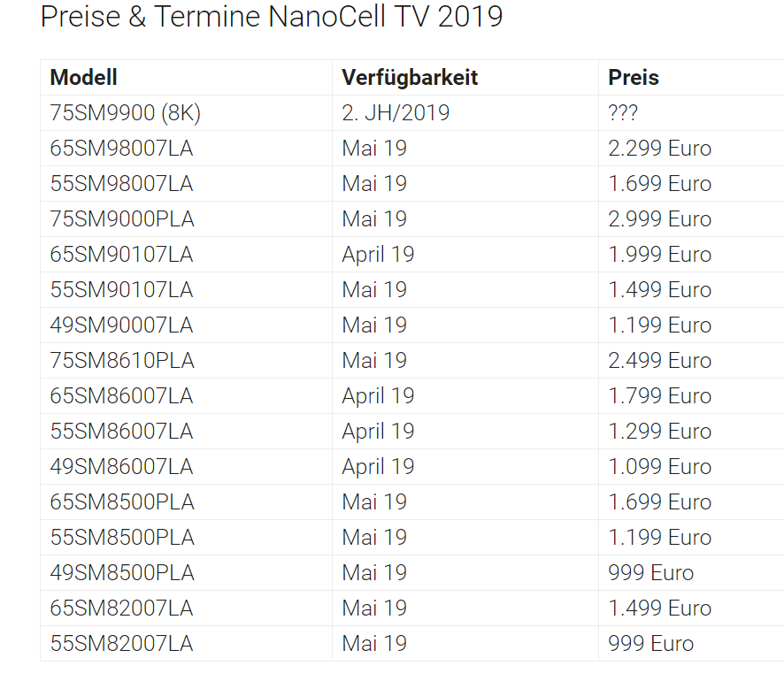This screenshot has width=784, height=681.
Task: Click the '???' price cell
Action: pos(624,113)
